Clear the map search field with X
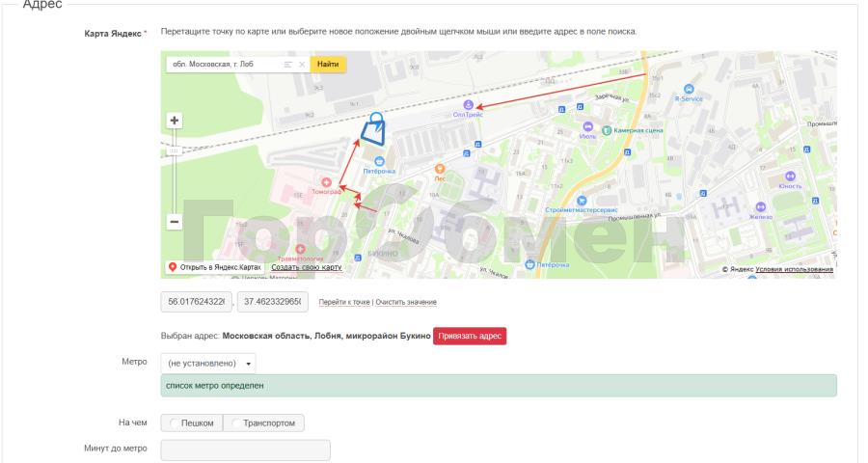Viewport: 868px width, 463px height. (302, 65)
